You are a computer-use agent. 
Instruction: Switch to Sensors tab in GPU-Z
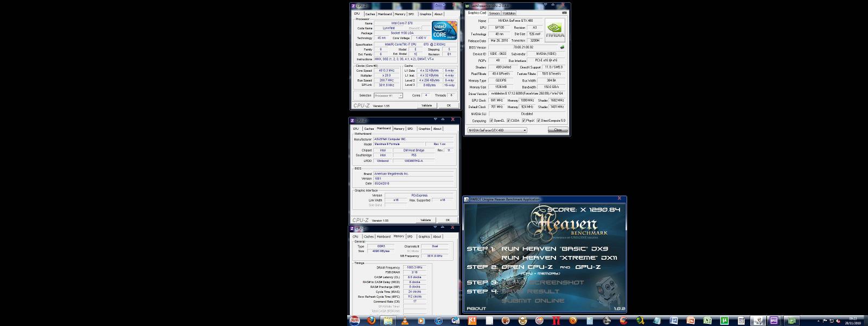coord(494,13)
